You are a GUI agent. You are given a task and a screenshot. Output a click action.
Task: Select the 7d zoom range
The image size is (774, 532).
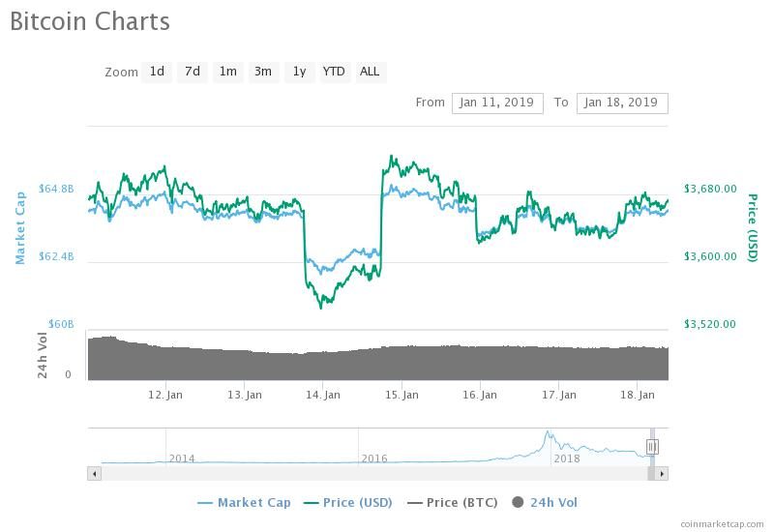[x=193, y=72]
